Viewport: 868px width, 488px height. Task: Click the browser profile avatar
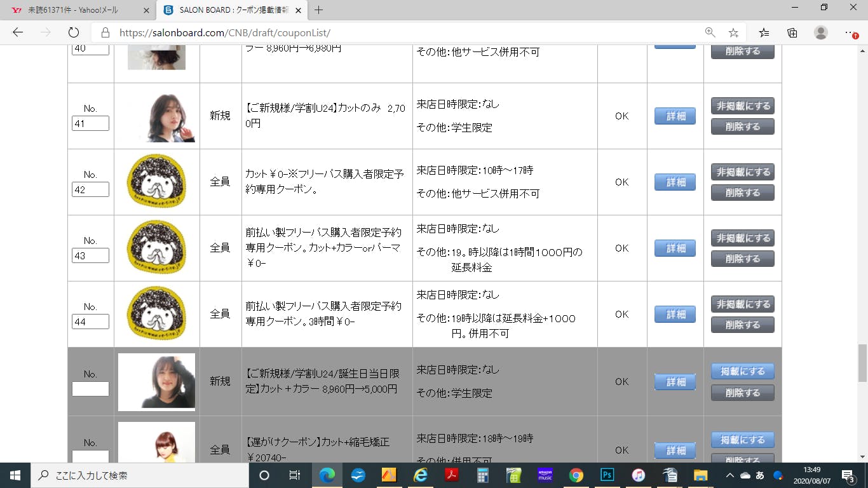[x=821, y=32]
